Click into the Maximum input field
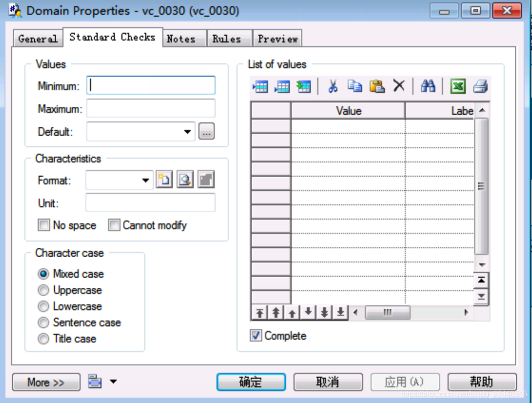The image size is (532, 403). coord(151,108)
